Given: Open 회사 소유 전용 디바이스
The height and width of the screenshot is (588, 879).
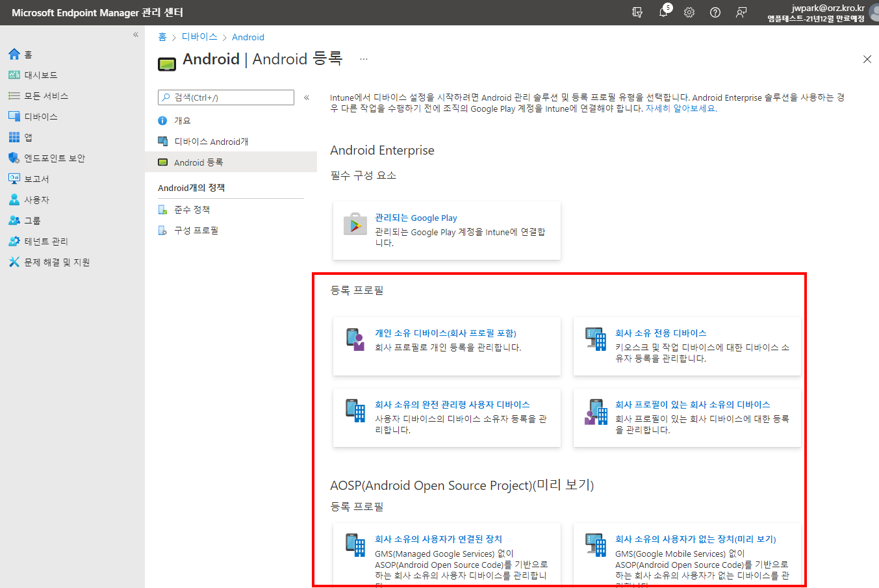Looking at the screenshot, I should [x=661, y=333].
